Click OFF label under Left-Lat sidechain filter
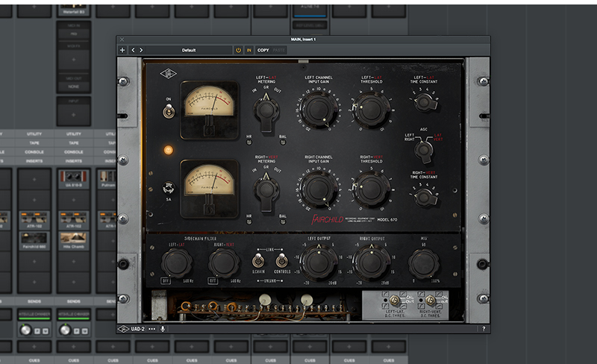597x364 pixels. click(x=166, y=280)
